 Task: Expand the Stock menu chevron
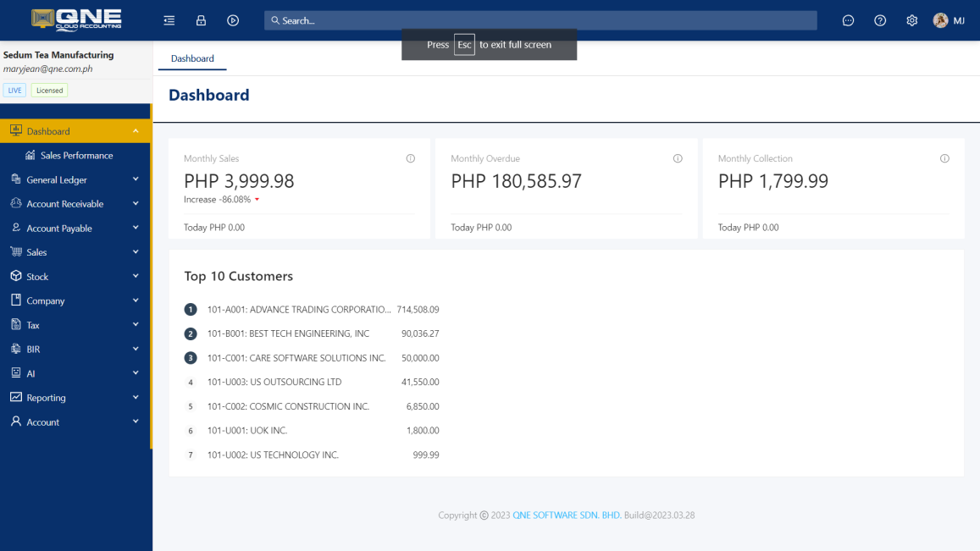(136, 276)
